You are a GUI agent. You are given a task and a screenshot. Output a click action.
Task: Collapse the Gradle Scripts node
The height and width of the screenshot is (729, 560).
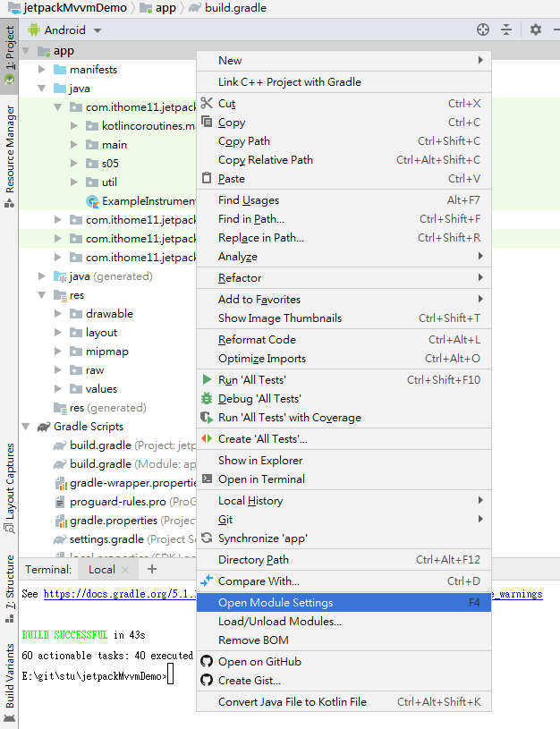pos(26,427)
